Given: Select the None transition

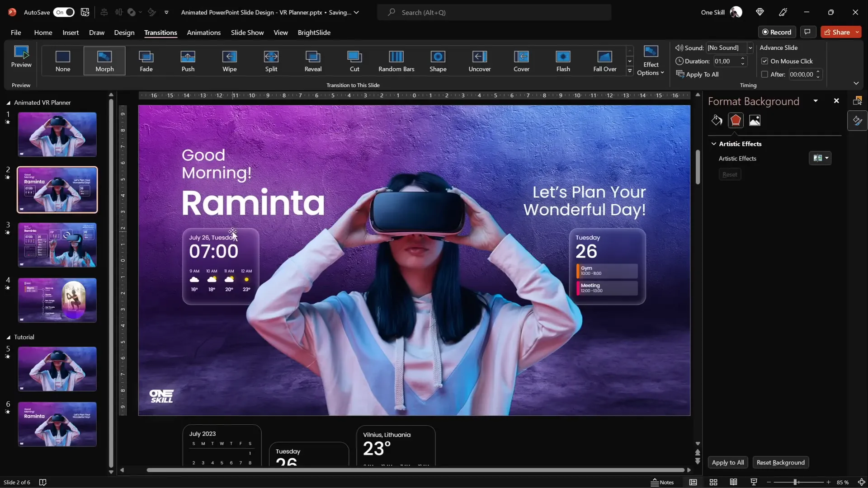Looking at the screenshot, I should [x=63, y=61].
